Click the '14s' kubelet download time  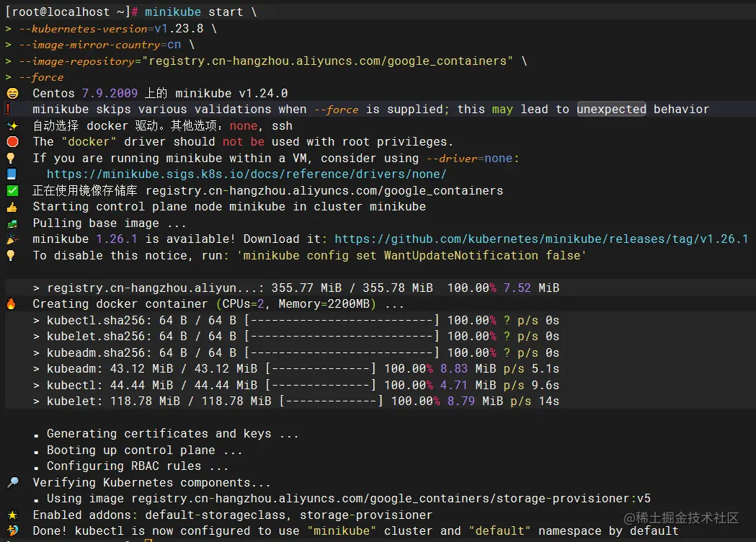click(548, 401)
